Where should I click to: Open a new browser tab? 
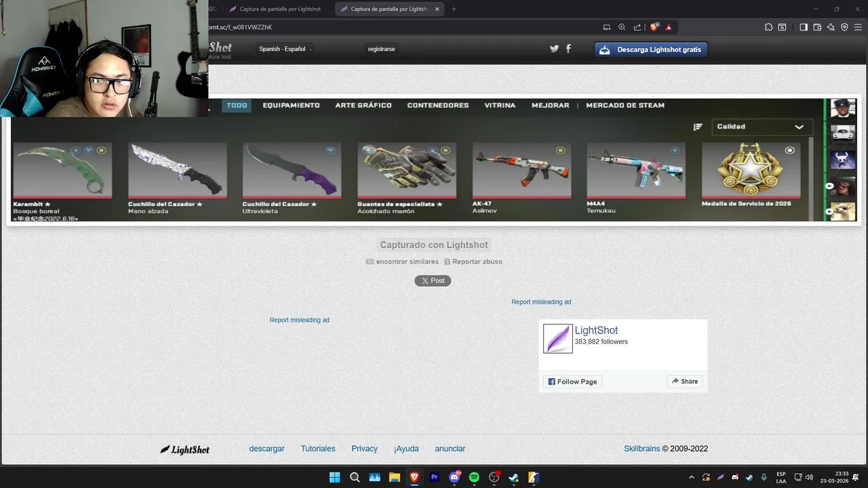454,9
